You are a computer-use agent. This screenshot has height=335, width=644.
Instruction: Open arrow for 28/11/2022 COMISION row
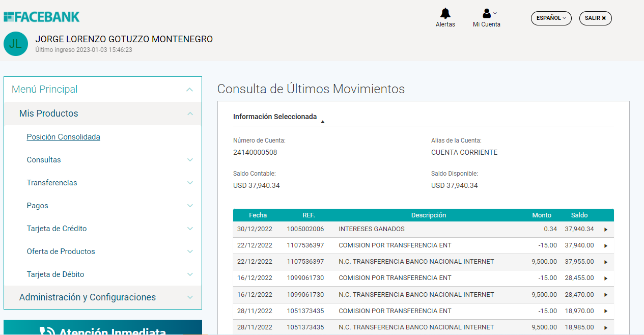pyautogui.click(x=606, y=311)
